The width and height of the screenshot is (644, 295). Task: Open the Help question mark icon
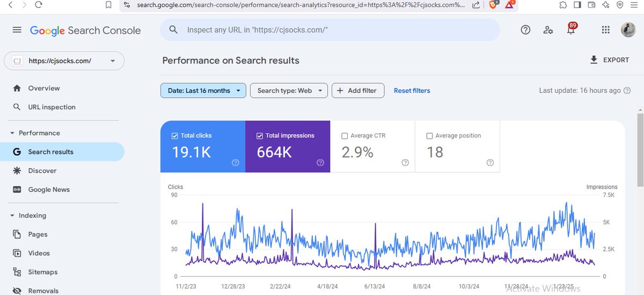[525, 30]
